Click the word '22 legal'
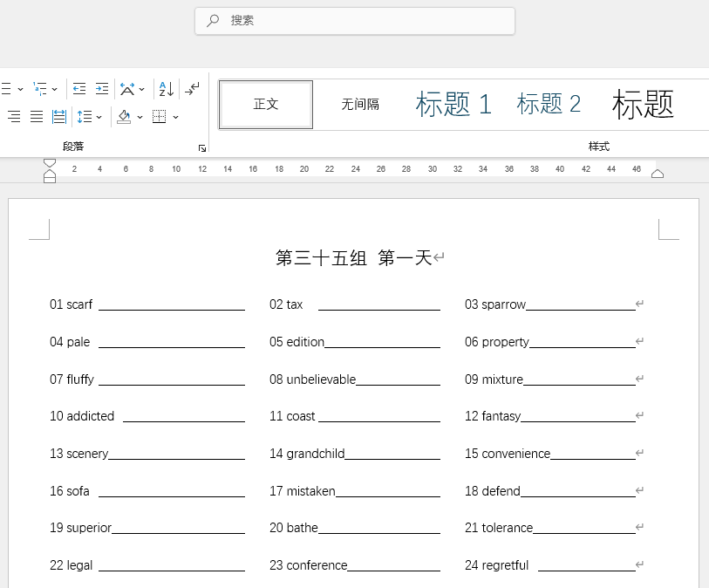Image resolution: width=709 pixels, height=588 pixels. tap(71, 566)
